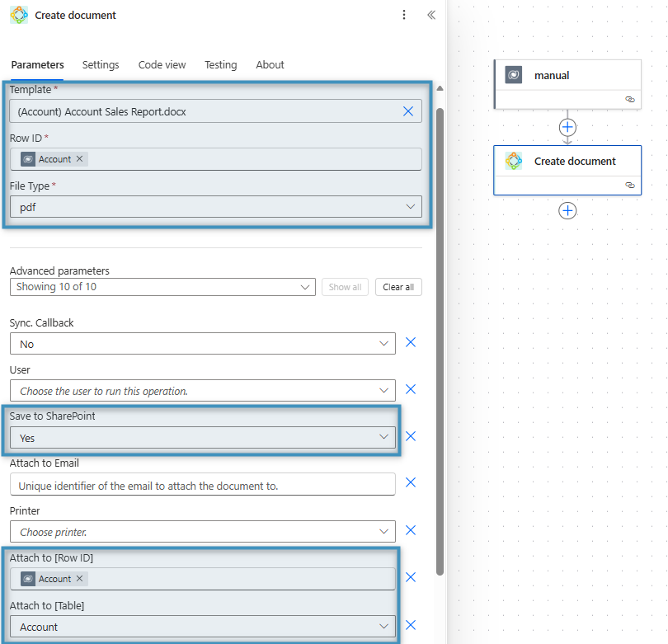668x644 pixels.
Task: Clear the Template field value
Action: click(408, 111)
